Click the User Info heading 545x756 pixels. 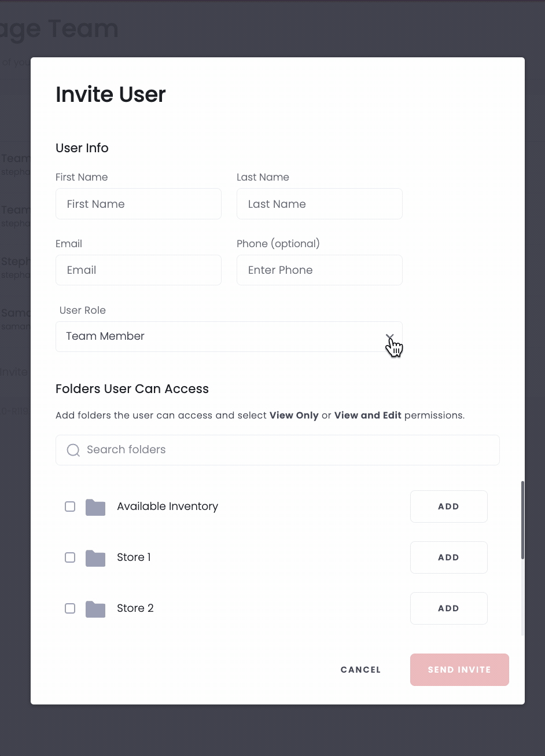82,148
